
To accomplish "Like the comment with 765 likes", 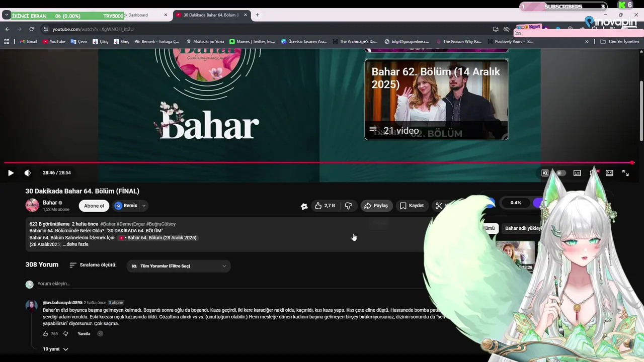I will coord(46,334).
